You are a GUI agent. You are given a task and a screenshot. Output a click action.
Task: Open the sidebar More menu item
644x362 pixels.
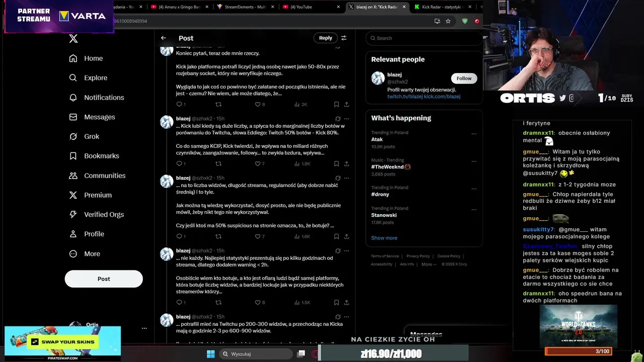point(85,254)
